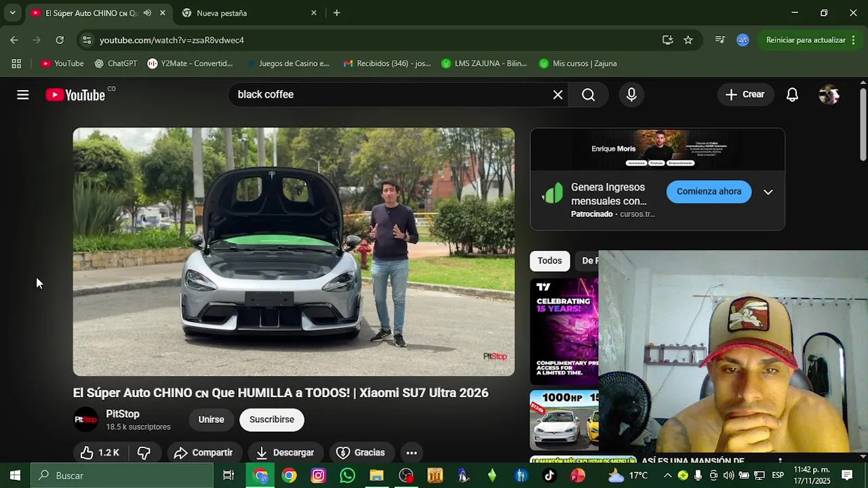
Task: Open YouTube notifications bell
Action: pyautogui.click(x=792, y=95)
